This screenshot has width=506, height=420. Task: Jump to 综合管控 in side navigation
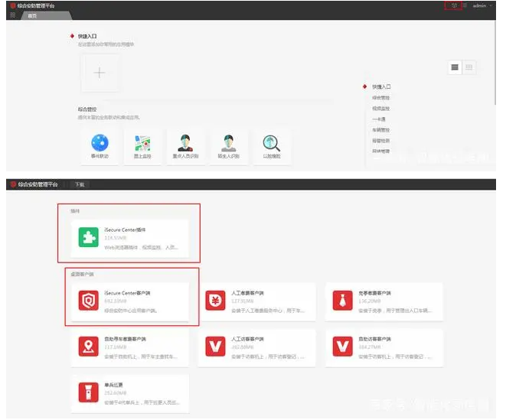pyautogui.click(x=381, y=98)
